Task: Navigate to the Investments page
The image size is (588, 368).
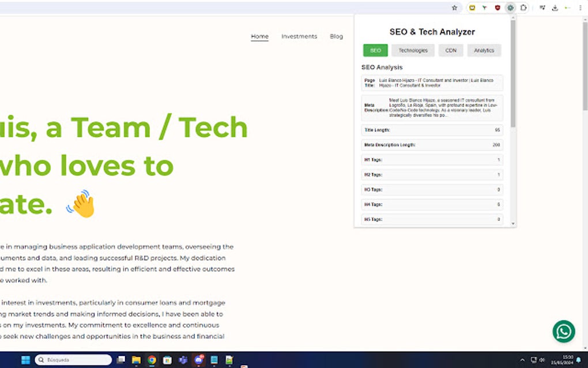Action: click(x=299, y=36)
